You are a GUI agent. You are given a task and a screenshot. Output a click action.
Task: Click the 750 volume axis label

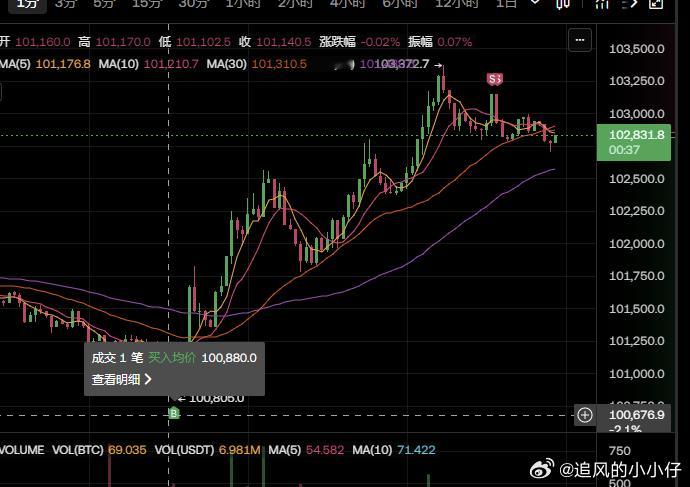(620, 451)
